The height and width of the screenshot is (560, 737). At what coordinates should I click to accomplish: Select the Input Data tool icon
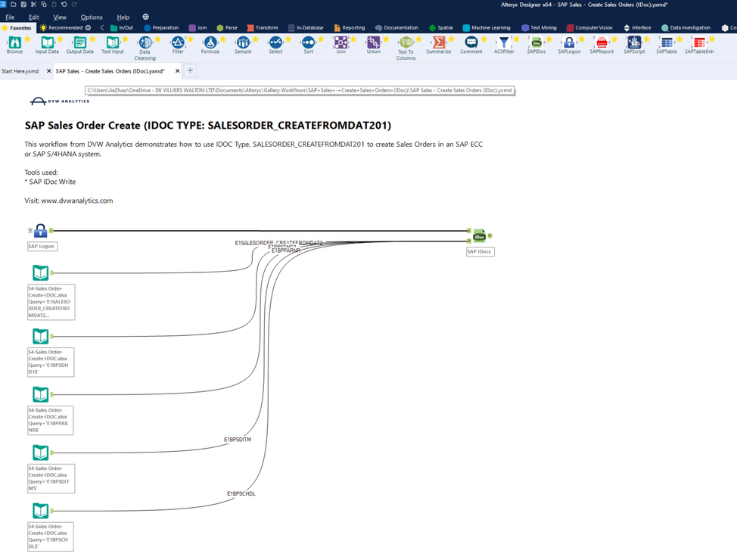coord(47,42)
